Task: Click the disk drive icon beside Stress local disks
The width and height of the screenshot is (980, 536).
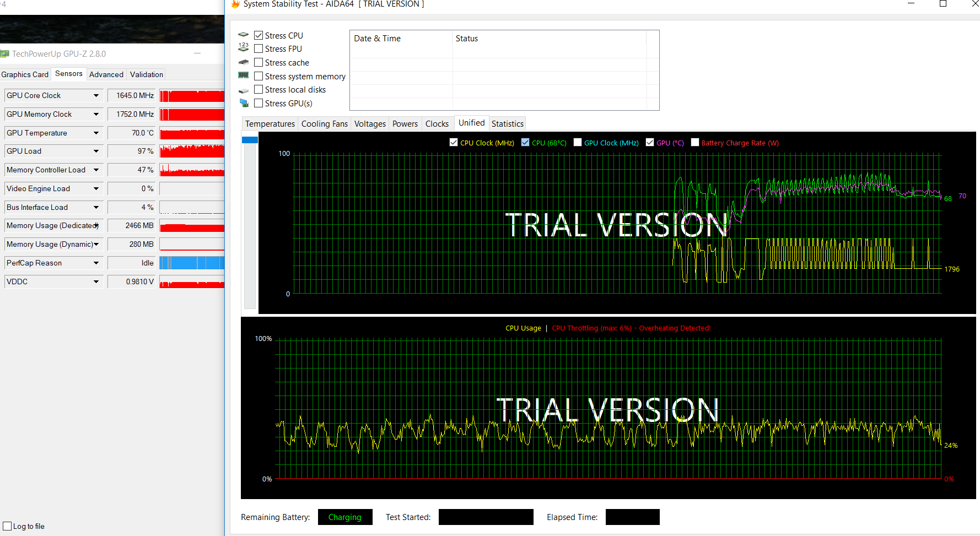Action: point(244,90)
